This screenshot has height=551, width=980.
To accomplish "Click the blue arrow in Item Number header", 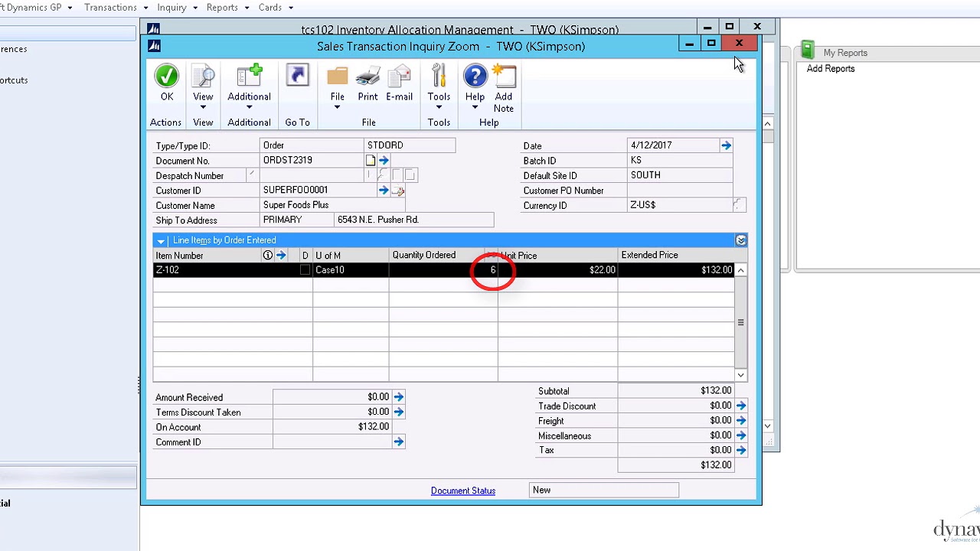I will click(x=281, y=256).
